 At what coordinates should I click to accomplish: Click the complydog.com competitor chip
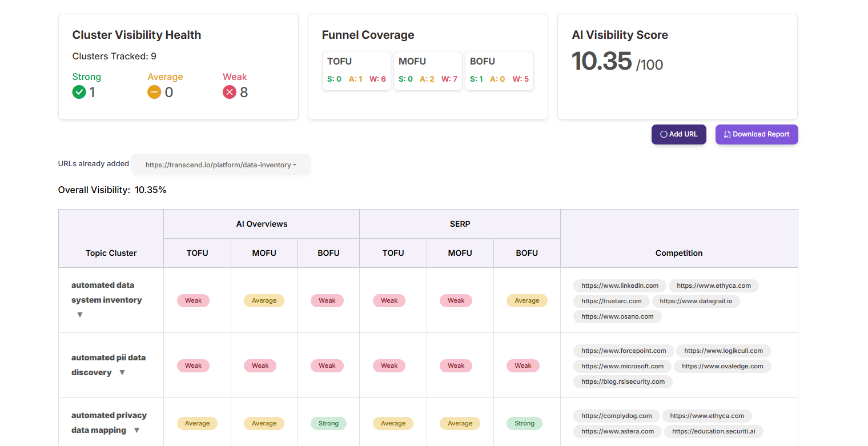coord(616,416)
